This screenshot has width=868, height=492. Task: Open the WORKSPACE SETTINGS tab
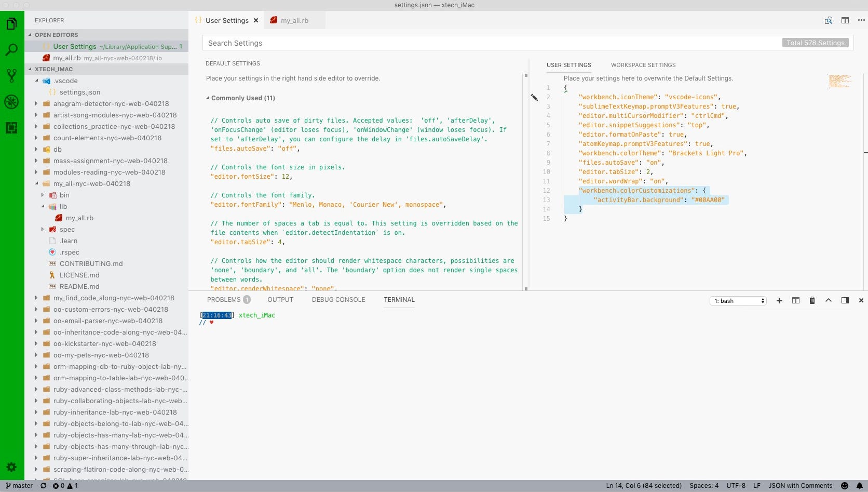643,65
